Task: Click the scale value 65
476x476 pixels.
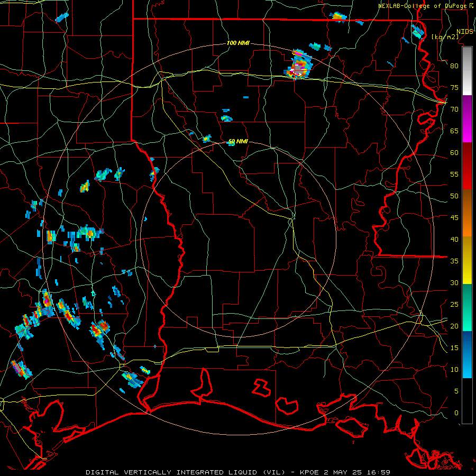Action: (454, 131)
